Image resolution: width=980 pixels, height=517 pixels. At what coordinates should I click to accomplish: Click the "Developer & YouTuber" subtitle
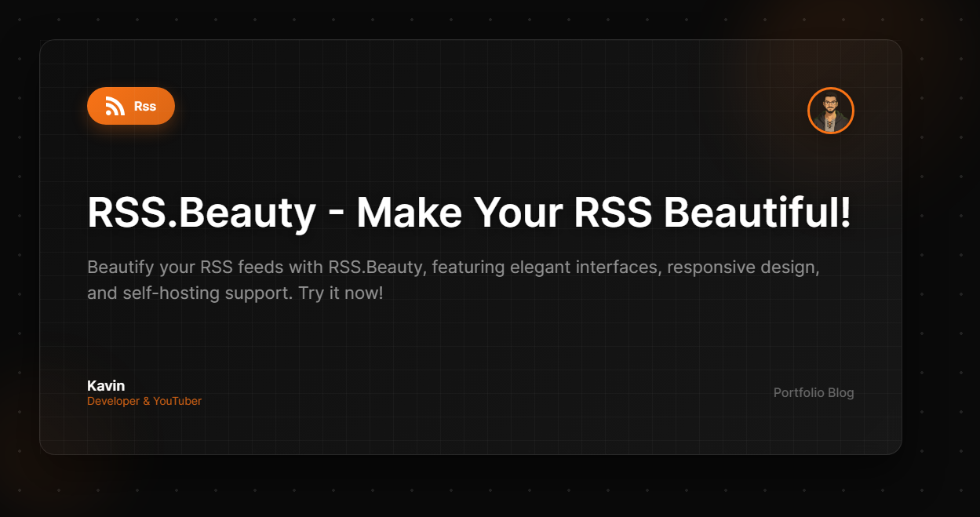[144, 401]
